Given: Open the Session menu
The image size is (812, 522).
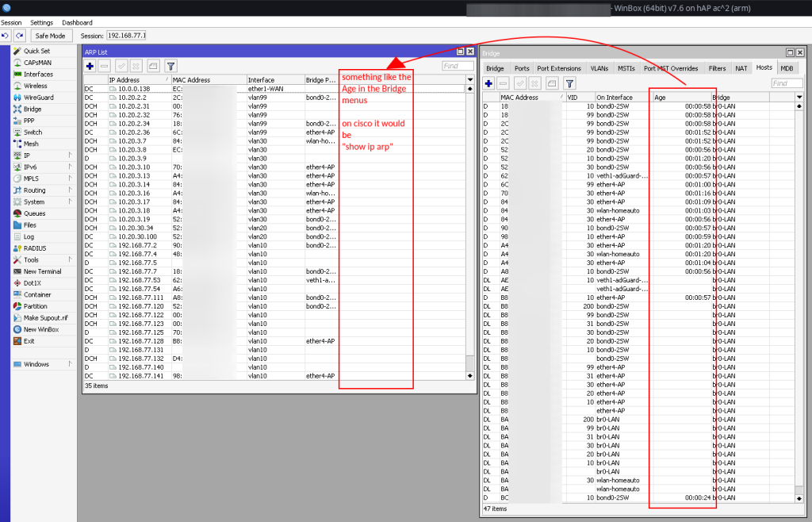Looking at the screenshot, I should point(11,22).
